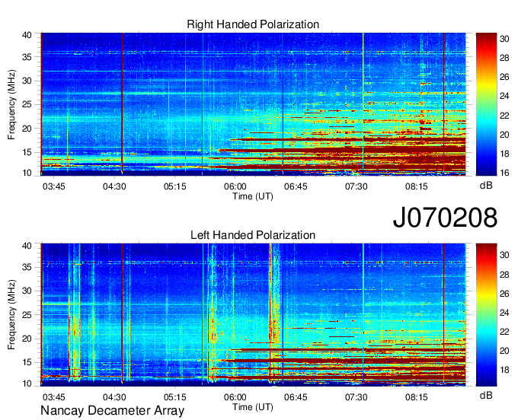Click the 03:45 tick of the left-handed plot
Image resolution: width=518 pixels, height=420 pixels.
pos(54,397)
